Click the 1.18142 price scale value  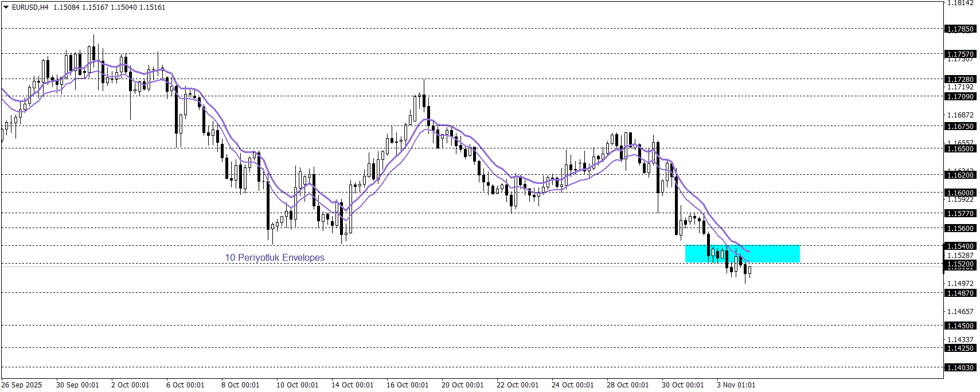[960, 3]
